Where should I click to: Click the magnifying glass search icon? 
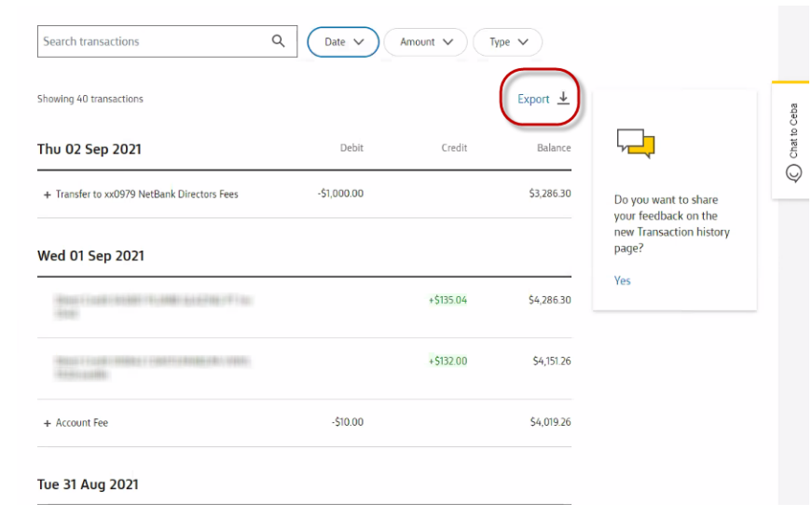click(x=278, y=41)
